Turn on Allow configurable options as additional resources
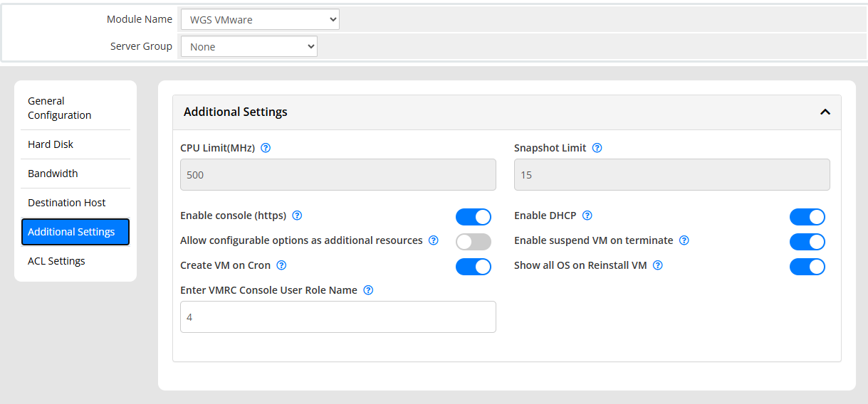Screen dimensions: 868x404 coord(474,242)
